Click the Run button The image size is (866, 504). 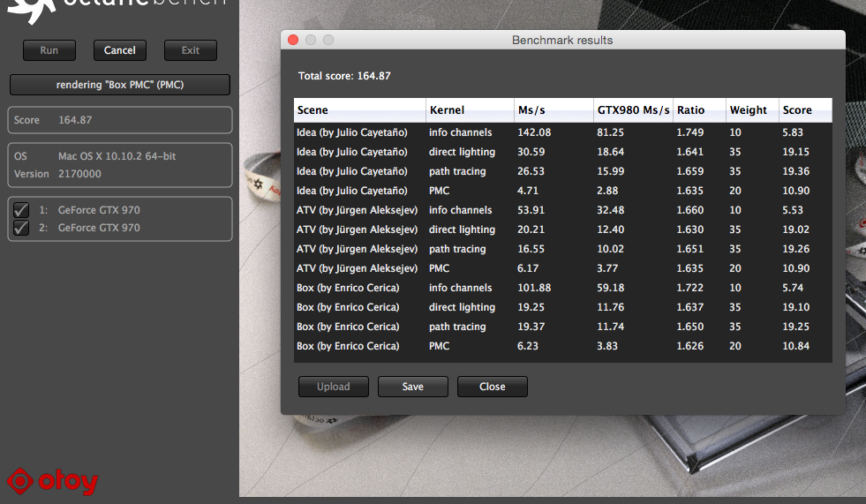coord(49,50)
